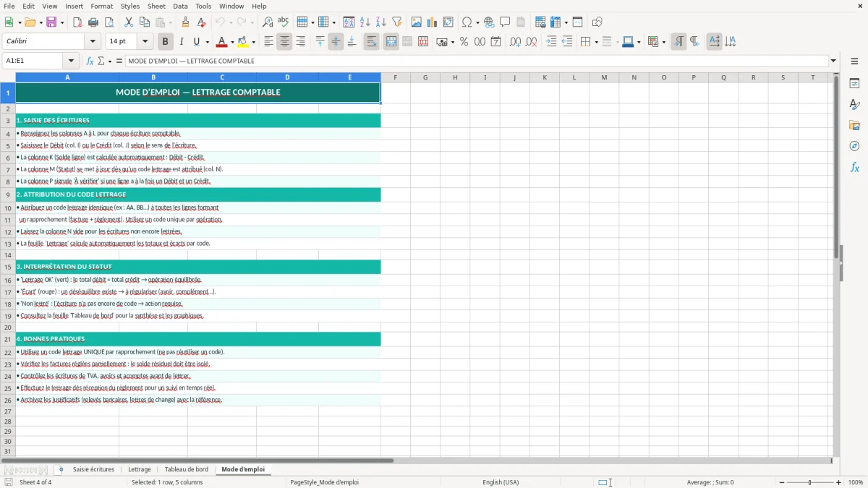Click the Cut scissors icon
Image resolution: width=868 pixels, height=488 pixels.
point(129,22)
